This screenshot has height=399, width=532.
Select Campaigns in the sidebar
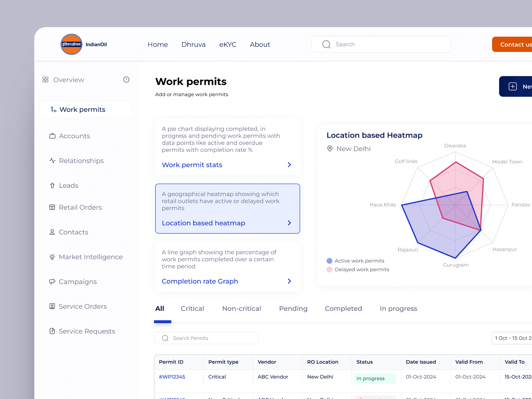(78, 282)
